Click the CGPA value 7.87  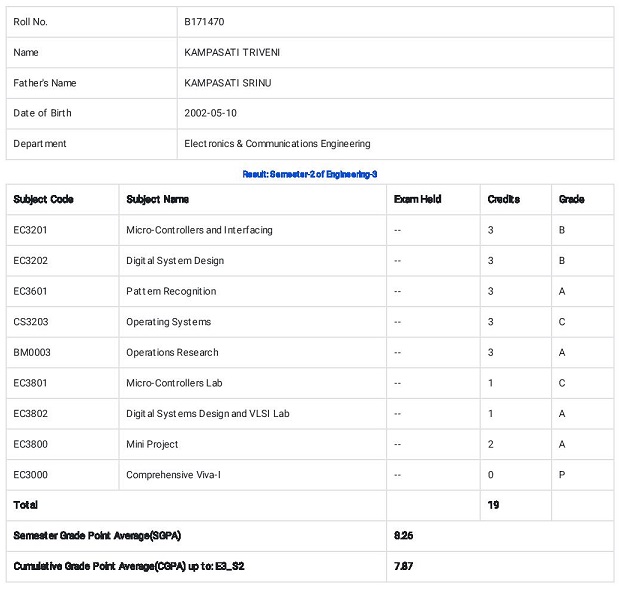[403, 566]
